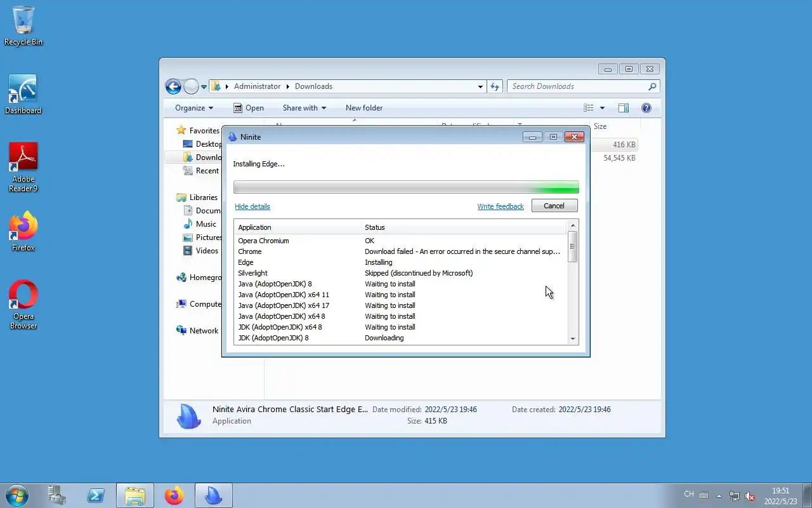Open the Dashboard desktop shortcut
This screenshot has width=812, height=508.
[23, 95]
